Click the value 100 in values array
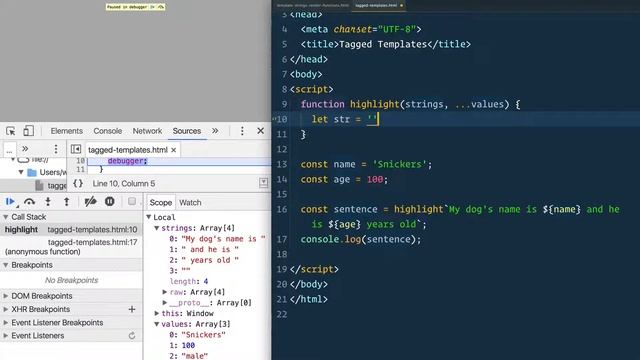Image resolution: width=640 pixels, height=360 pixels. click(x=188, y=345)
